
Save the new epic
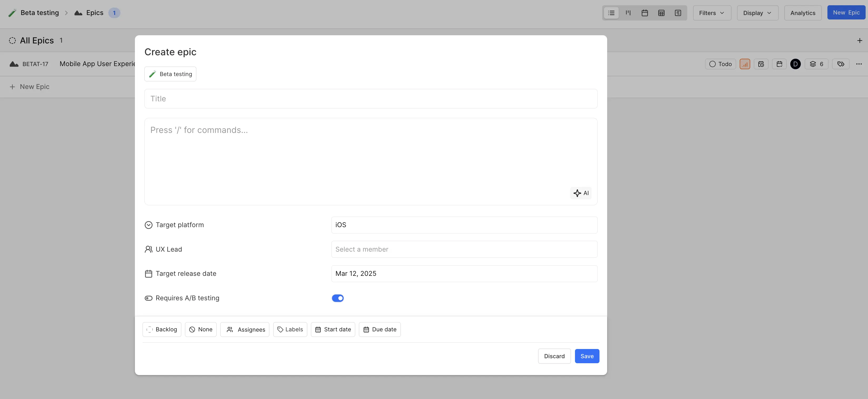click(x=587, y=356)
